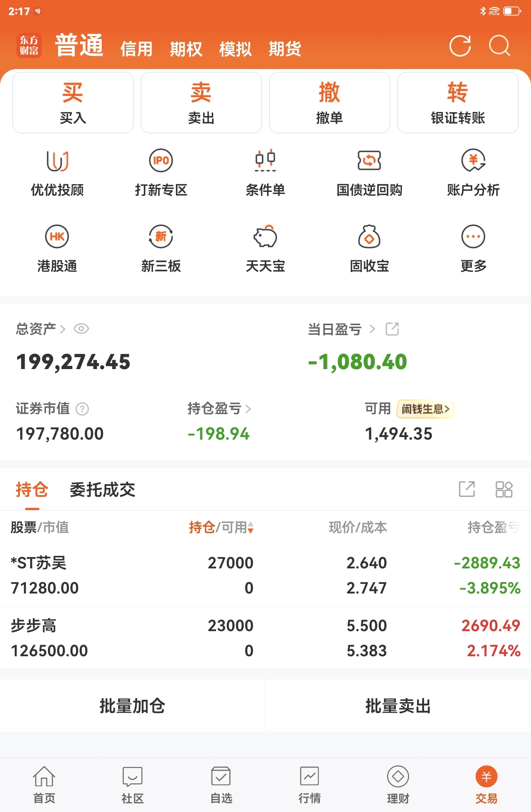The height and width of the screenshot is (812, 531).
Task: Tap available cash 1,494.35
Action: pos(399,434)
